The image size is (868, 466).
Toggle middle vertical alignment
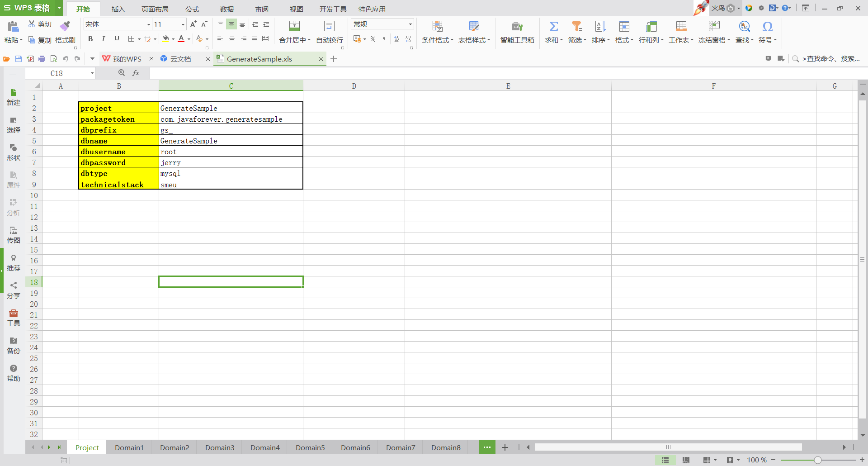click(231, 24)
